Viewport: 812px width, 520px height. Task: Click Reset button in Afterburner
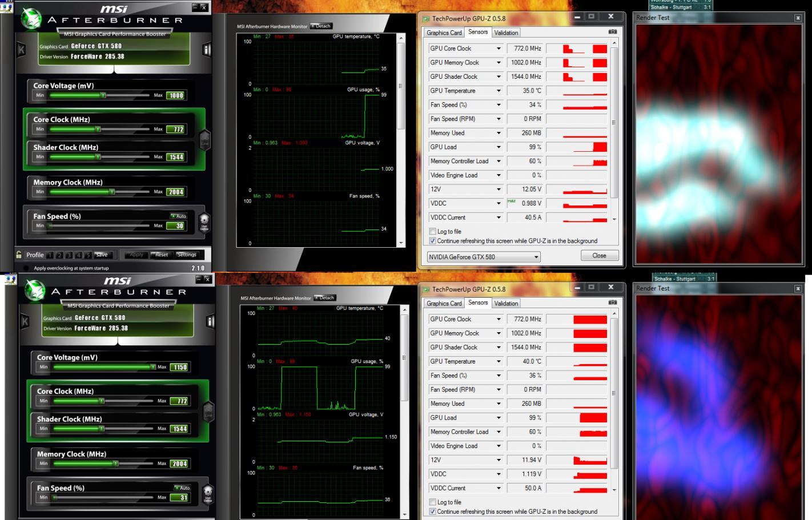[160, 255]
